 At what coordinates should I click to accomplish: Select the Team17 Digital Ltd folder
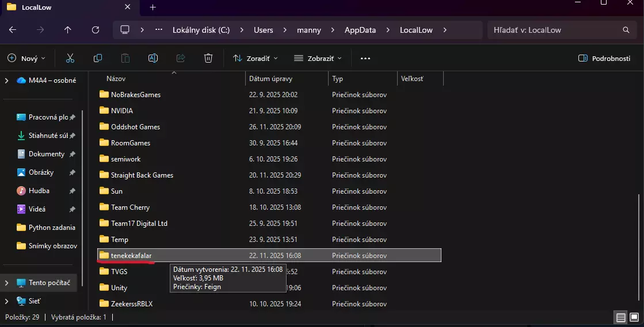(269, 224)
